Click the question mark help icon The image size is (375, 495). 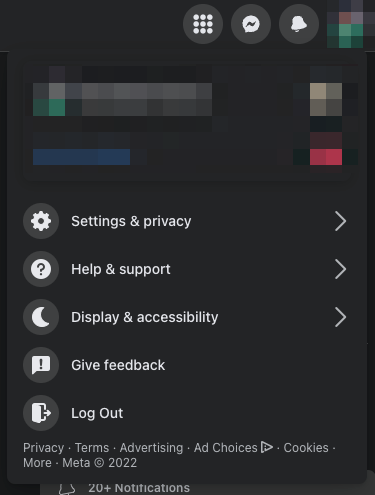tap(41, 269)
